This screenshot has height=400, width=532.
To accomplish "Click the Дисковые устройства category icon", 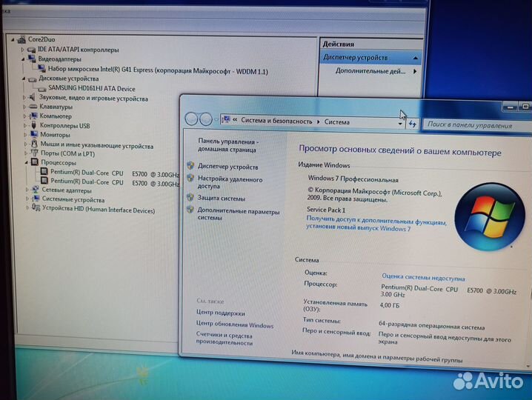I will pyautogui.click(x=33, y=79).
